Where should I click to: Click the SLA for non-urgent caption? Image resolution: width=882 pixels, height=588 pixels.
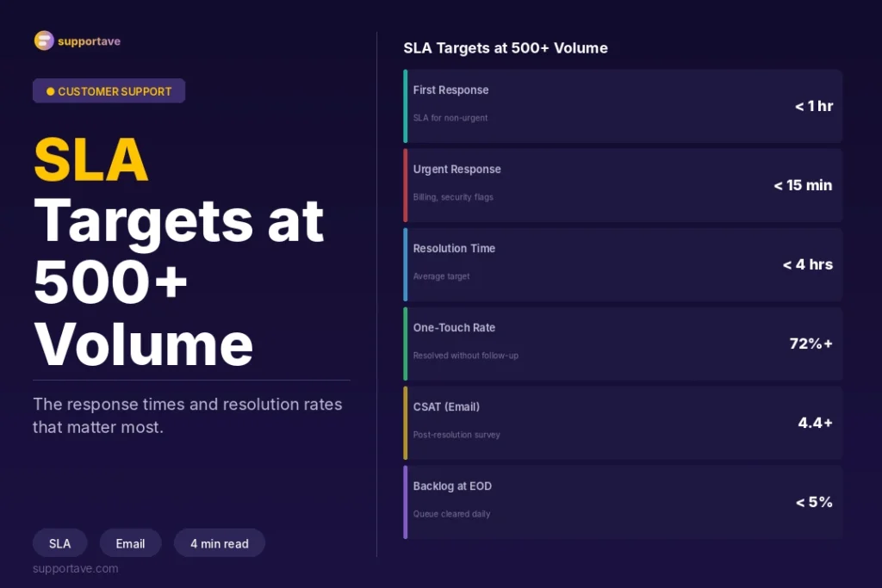pos(450,118)
